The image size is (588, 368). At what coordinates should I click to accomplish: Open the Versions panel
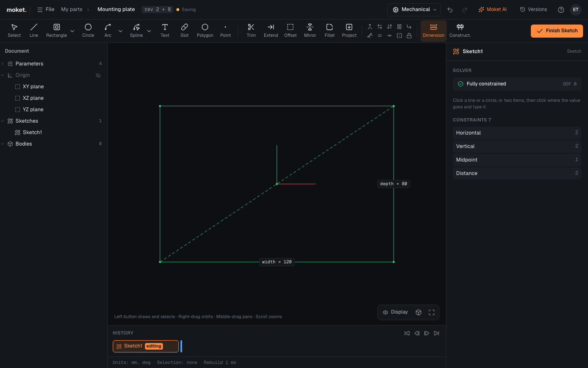point(533,10)
